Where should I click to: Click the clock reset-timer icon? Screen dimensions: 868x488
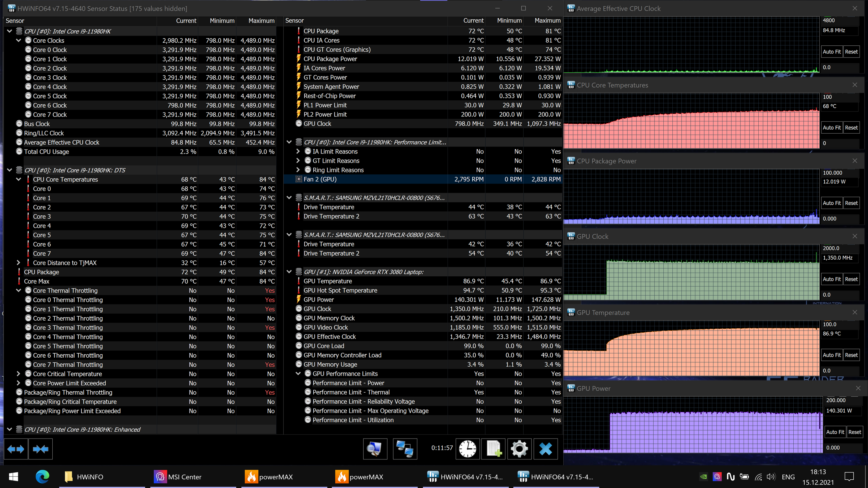[x=468, y=449]
